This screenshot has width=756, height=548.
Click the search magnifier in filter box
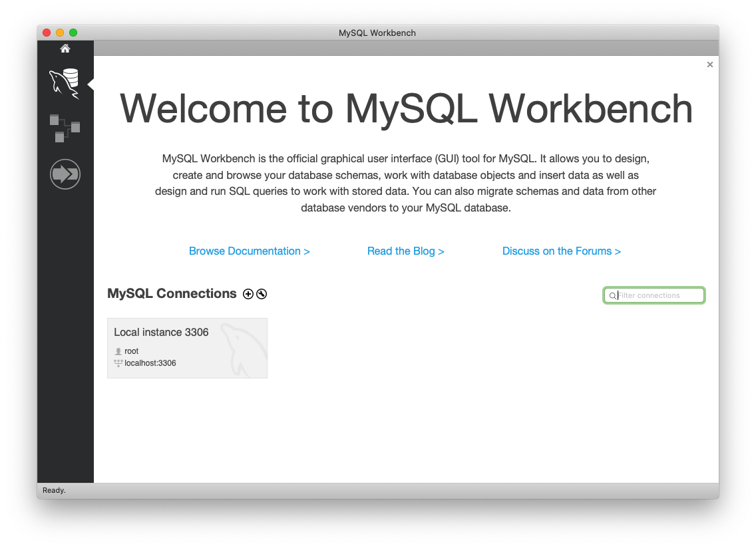612,295
